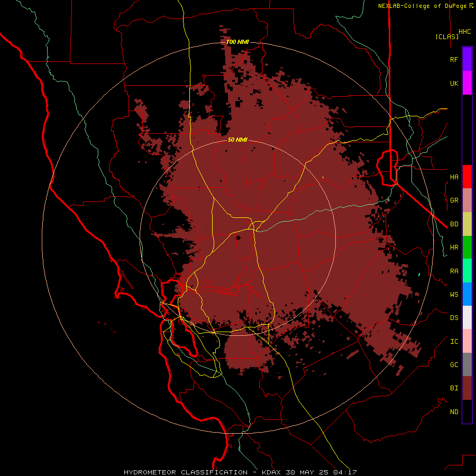Click the 100 NMI range ring label
The image size is (476, 476).
coord(237,42)
